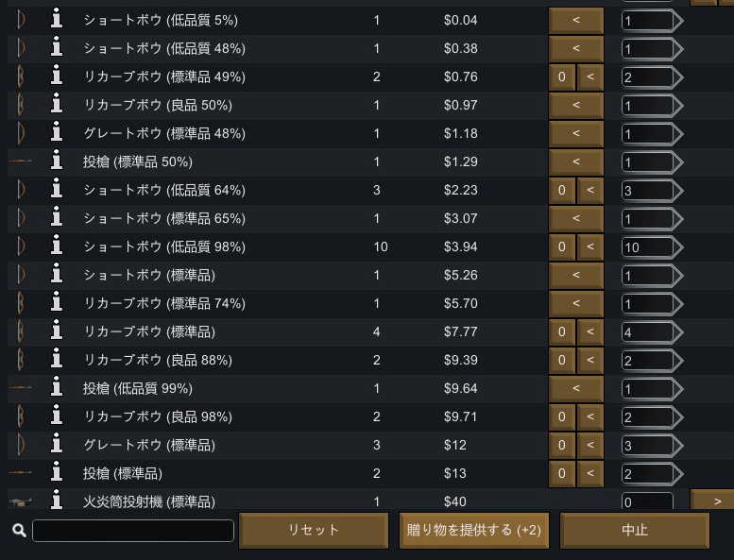Show info for 投槍 (標準品 50%)
This screenshot has height=560, width=734.
click(57, 161)
